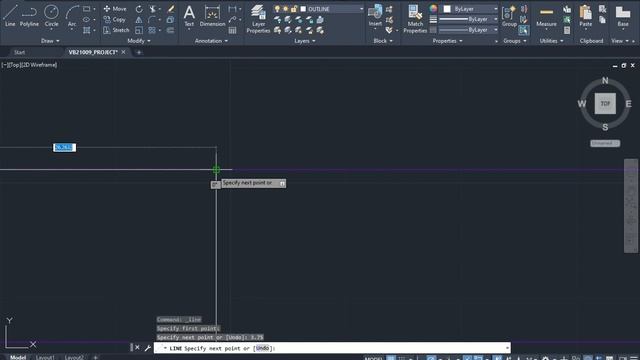640x360 pixels.
Task: Expand the Layers panel
Action: [x=304, y=41]
